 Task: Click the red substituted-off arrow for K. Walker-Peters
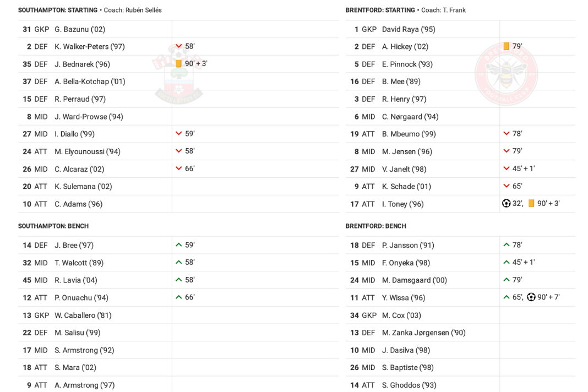point(179,46)
